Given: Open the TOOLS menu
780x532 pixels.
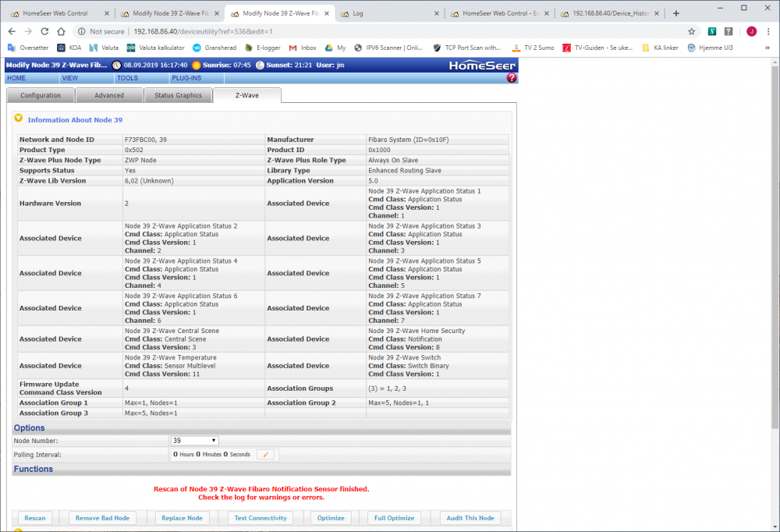Looking at the screenshot, I should click(127, 78).
